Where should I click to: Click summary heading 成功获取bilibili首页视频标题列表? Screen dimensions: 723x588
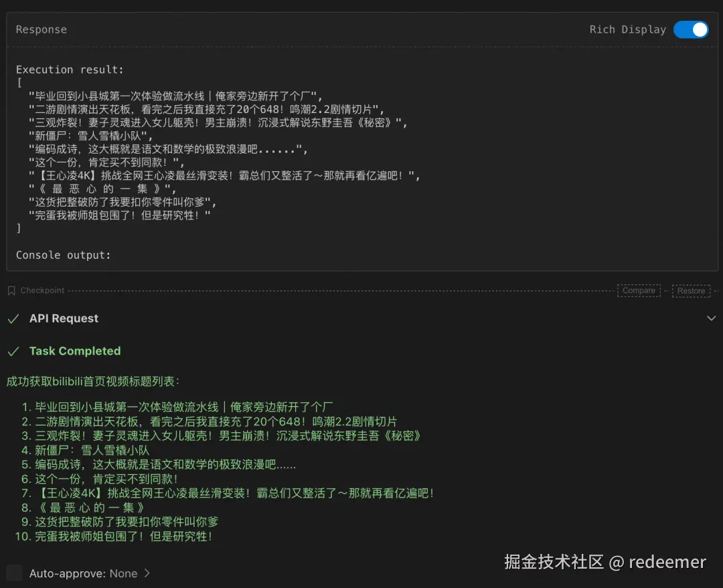tap(92, 381)
